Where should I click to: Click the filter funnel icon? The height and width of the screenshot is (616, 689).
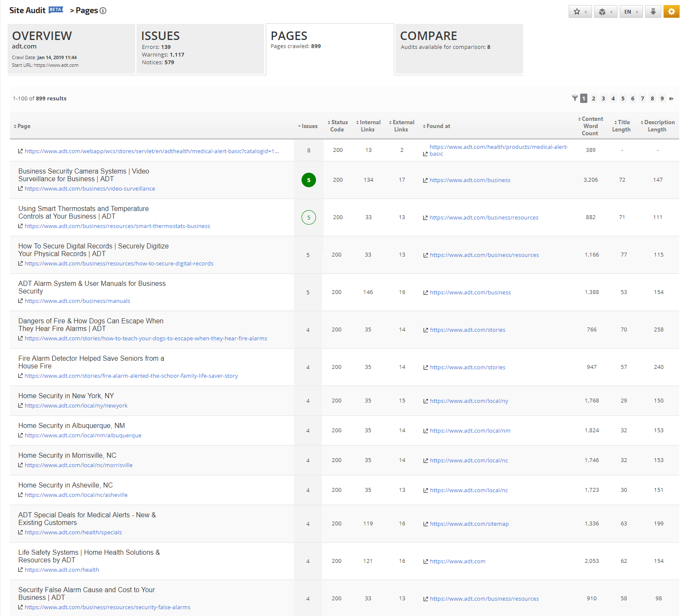tap(575, 98)
